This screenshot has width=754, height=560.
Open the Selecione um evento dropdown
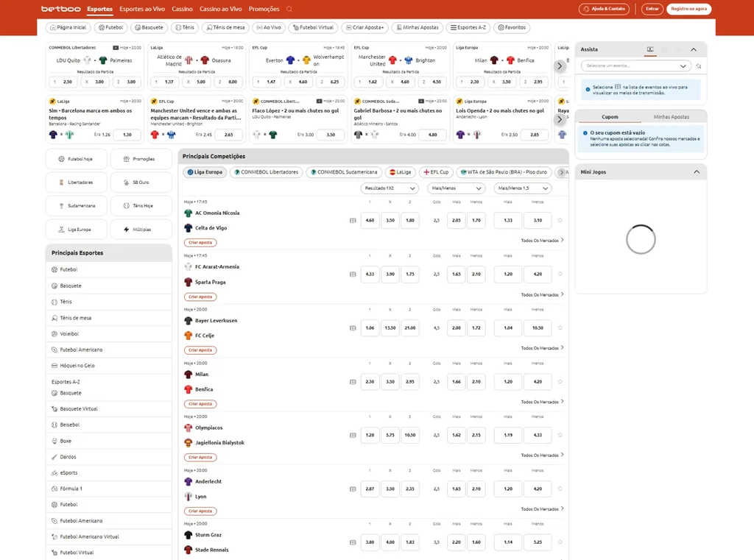[635, 65]
